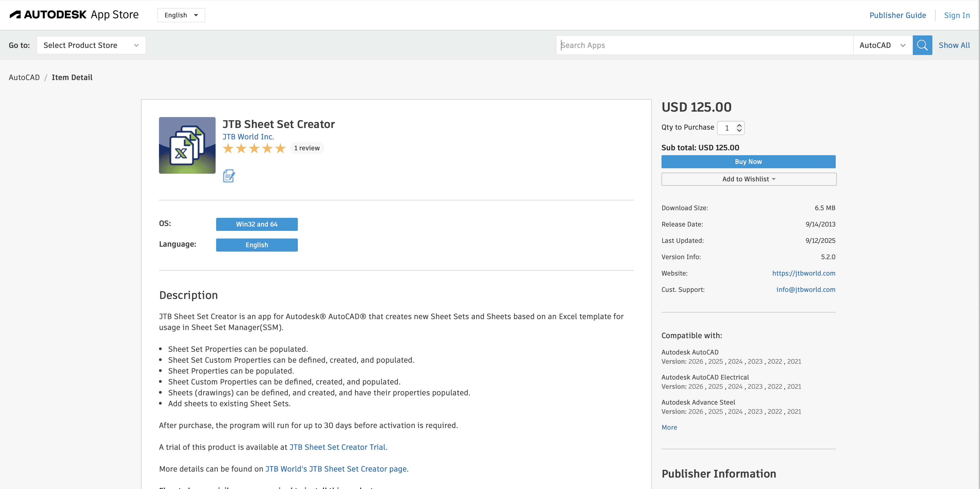Increase quantity with the stepper arrows
This screenshot has height=489, width=980.
coord(739,125)
